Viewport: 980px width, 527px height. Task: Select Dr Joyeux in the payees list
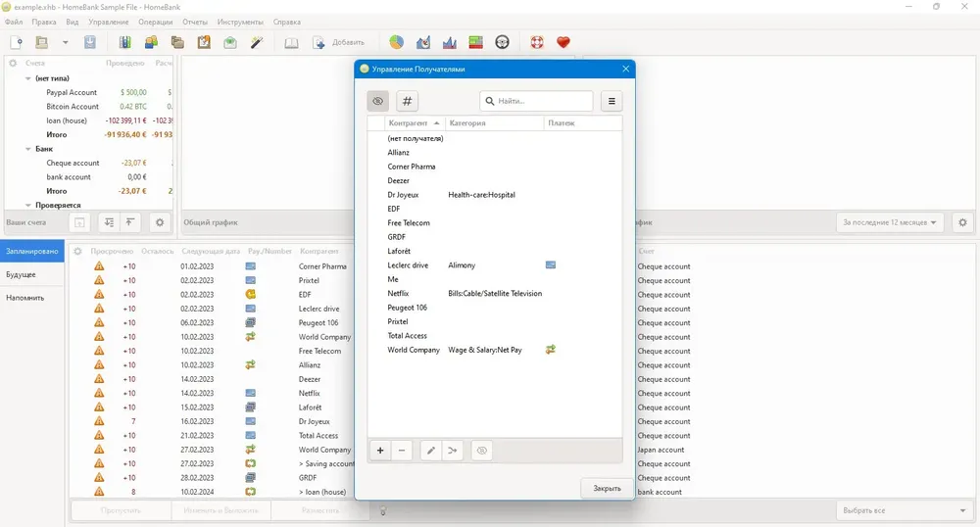494,195
